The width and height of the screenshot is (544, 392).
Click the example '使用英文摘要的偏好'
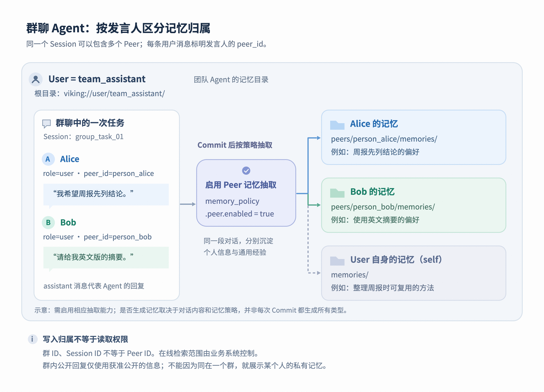click(386, 220)
